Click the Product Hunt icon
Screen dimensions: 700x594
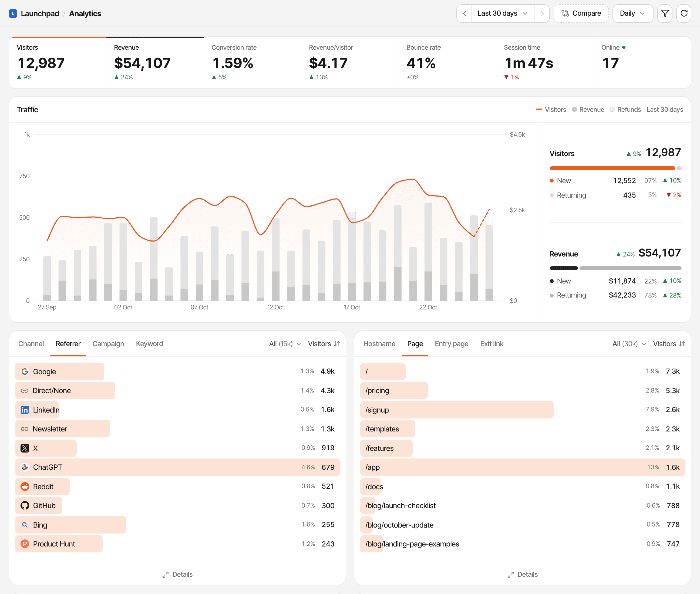click(25, 544)
